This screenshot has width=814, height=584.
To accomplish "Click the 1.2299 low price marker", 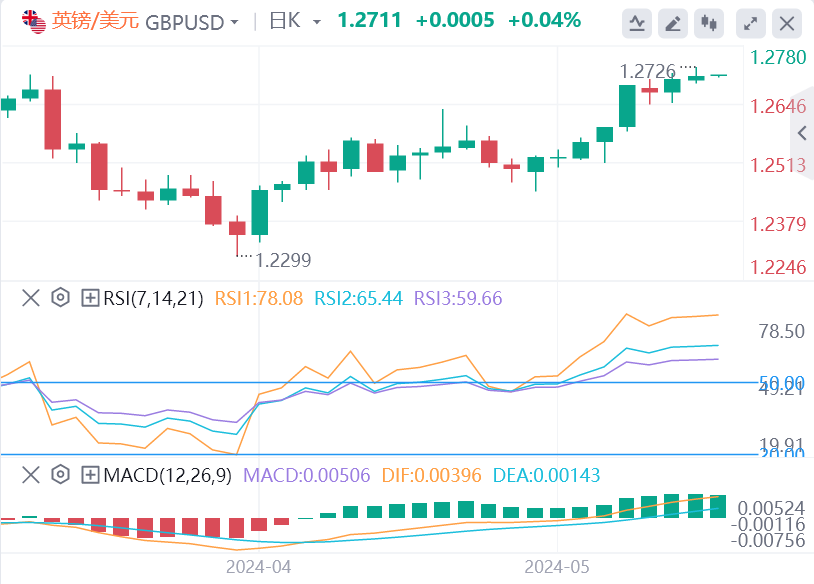I will pos(283,260).
